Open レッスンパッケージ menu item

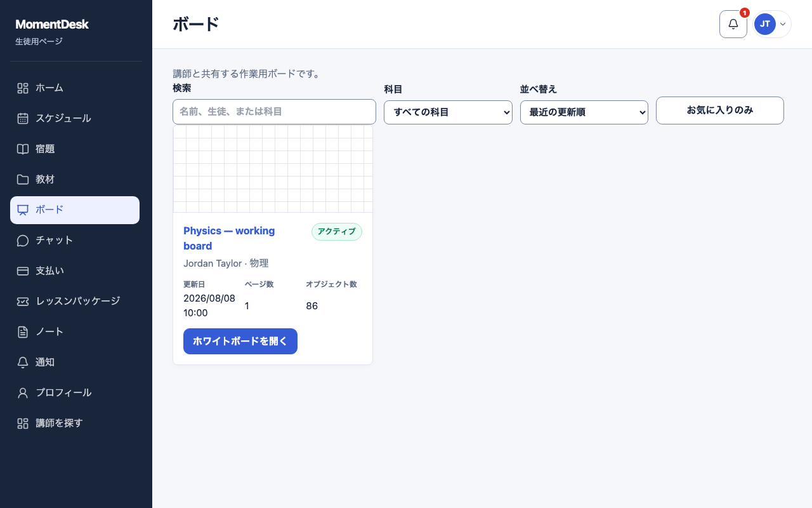[x=75, y=302]
